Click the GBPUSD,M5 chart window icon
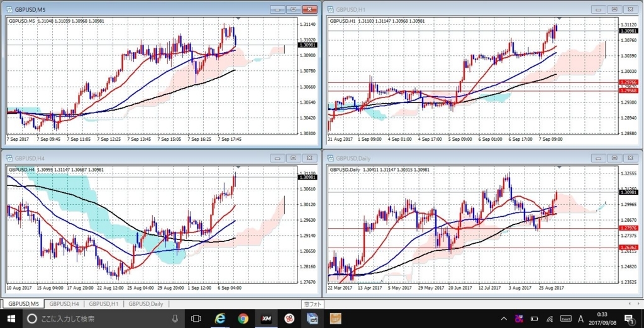Screen dimensions: 644x328 click(10, 9)
